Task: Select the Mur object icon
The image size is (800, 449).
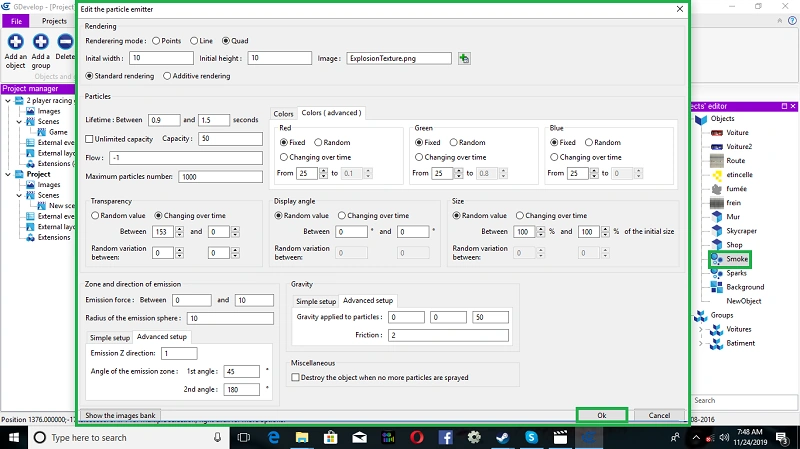Action: pyautogui.click(x=717, y=217)
